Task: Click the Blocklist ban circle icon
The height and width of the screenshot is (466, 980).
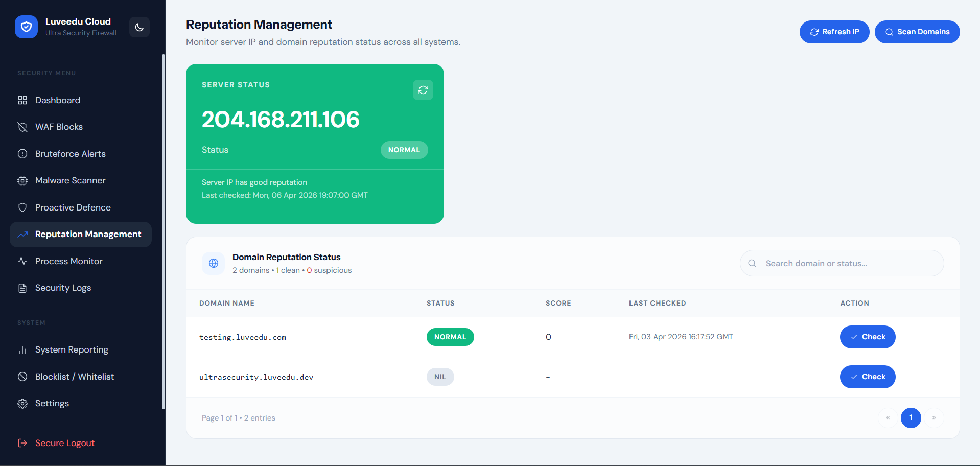Action: (x=22, y=377)
